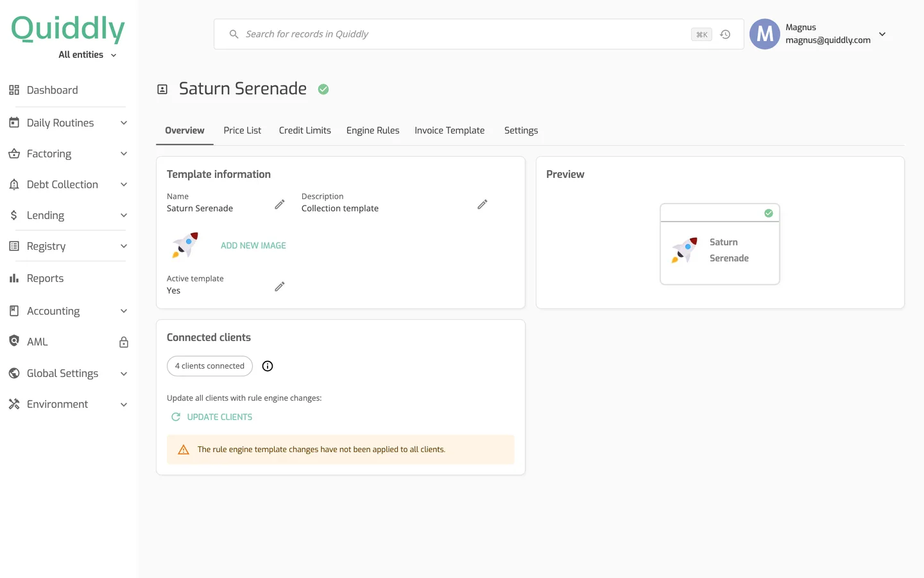This screenshot has height=578, width=924.
Task: Click the UPDATE CLIENTS button
Action: [x=212, y=417]
